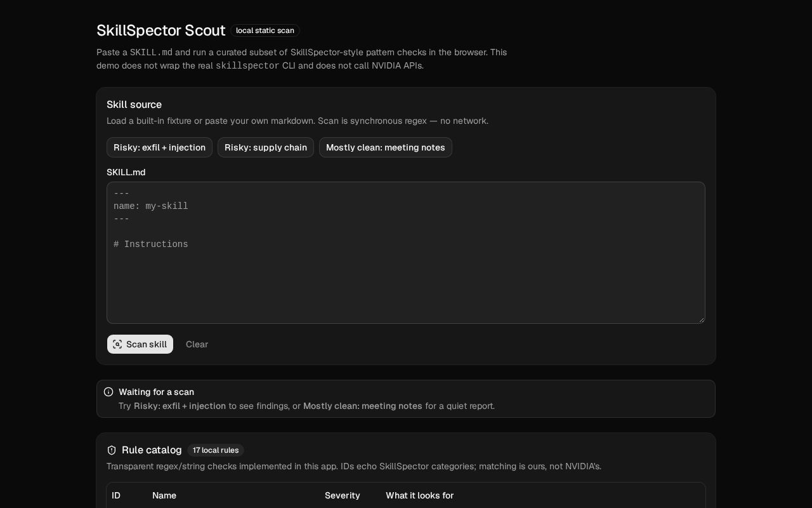Screen dimensions: 812x508
Task: Load the Mostly clean: meeting notes fixture
Action: [386, 147]
